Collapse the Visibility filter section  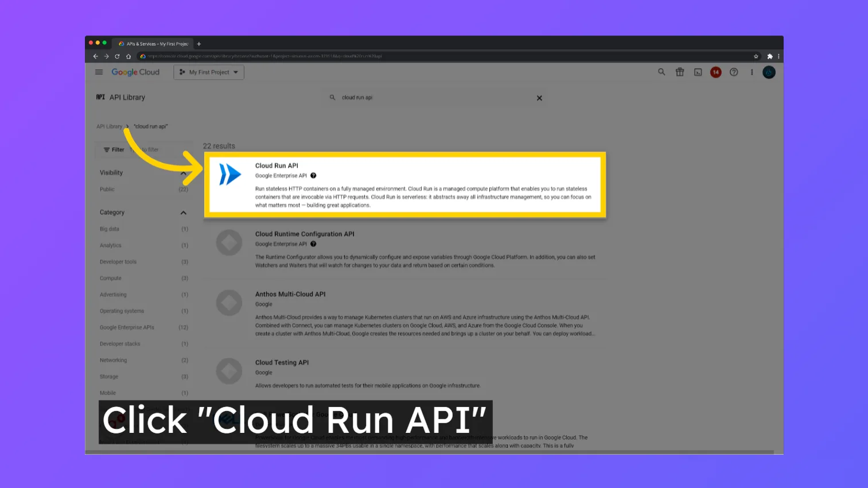[184, 173]
